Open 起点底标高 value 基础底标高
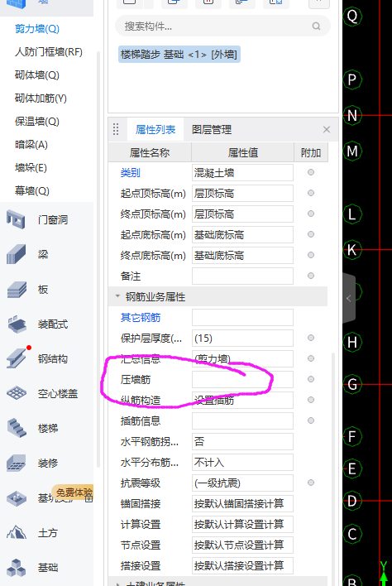Image resolution: width=392 pixels, height=586 pixels. (x=242, y=235)
